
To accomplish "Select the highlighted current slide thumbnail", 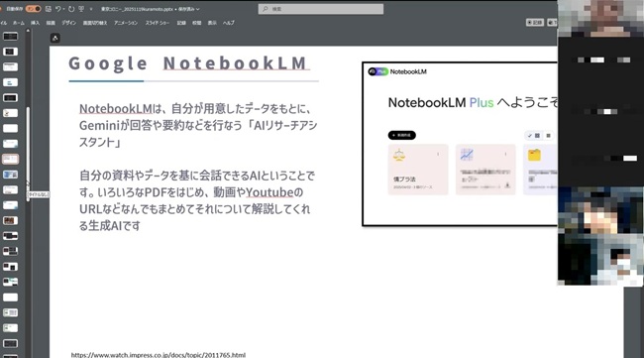I will coord(10,159).
